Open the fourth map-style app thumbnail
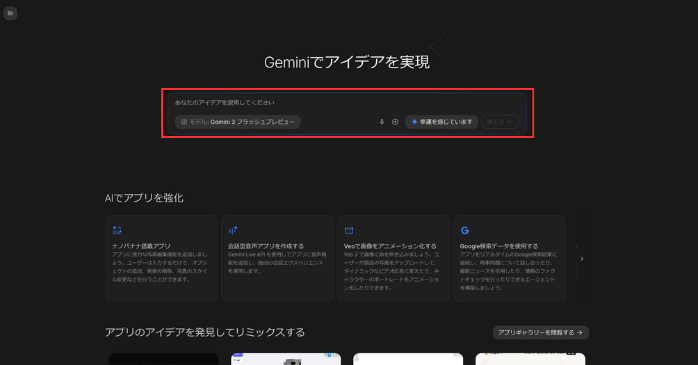This screenshot has width=698, height=365. [x=530, y=359]
